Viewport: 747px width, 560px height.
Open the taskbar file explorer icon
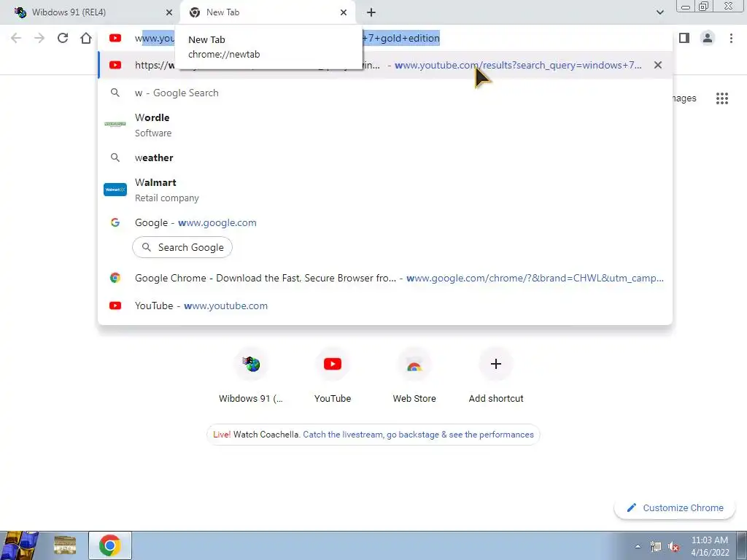coord(65,545)
